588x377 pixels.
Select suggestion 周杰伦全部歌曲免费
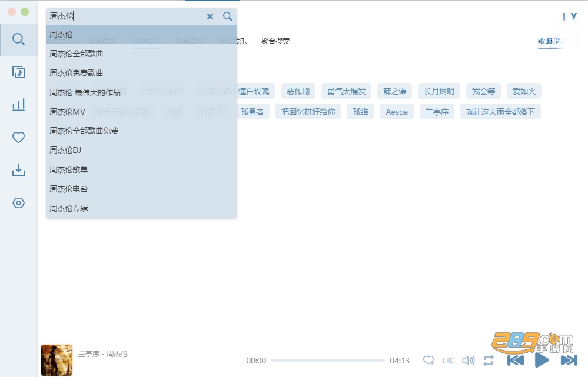coord(141,131)
